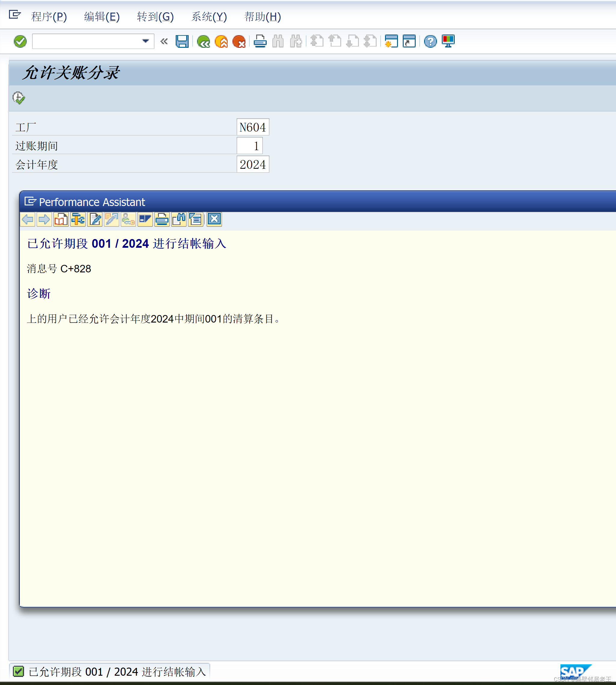The width and height of the screenshot is (616, 685).
Task: Open the command field dropdown arrow
Action: [x=145, y=41]
